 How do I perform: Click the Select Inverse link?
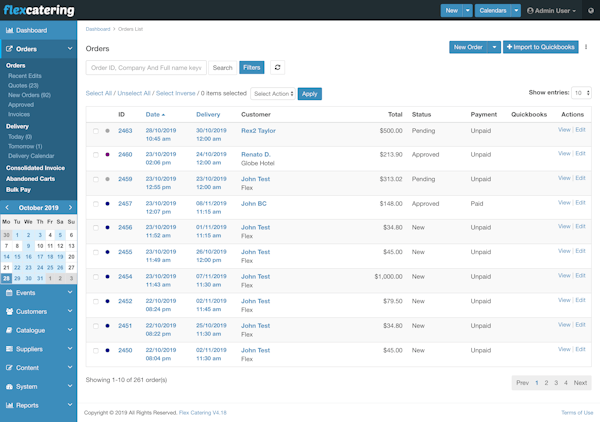[x=175, y=93]
